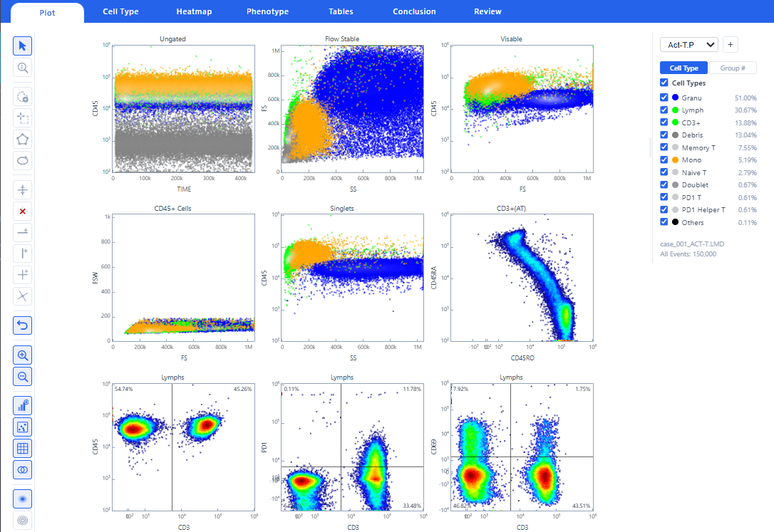774x532 pixels.
Task: Select the CD3+(AT) CD45RA vs CD45RO plot
Action: (x=522, y=278)
